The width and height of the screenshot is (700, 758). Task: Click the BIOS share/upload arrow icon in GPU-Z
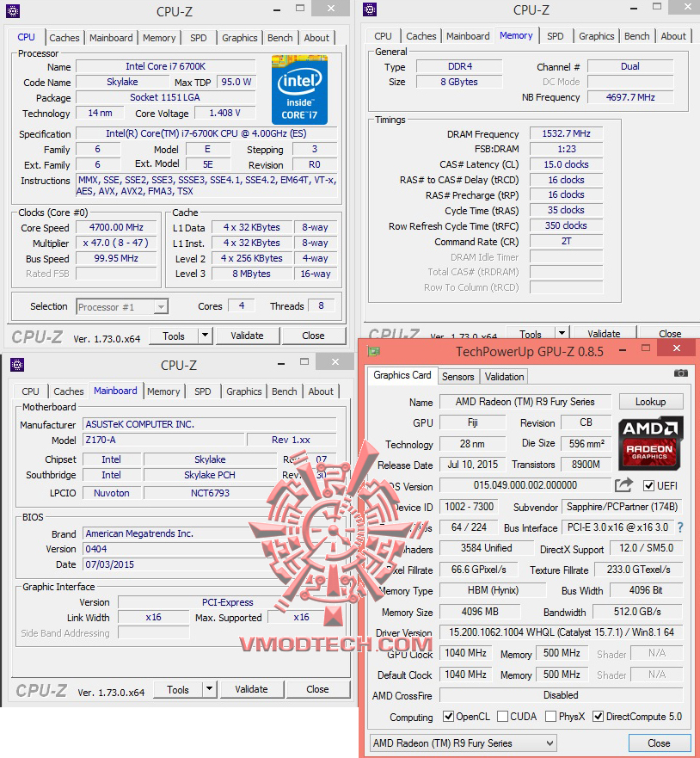[x=623, y=485]
